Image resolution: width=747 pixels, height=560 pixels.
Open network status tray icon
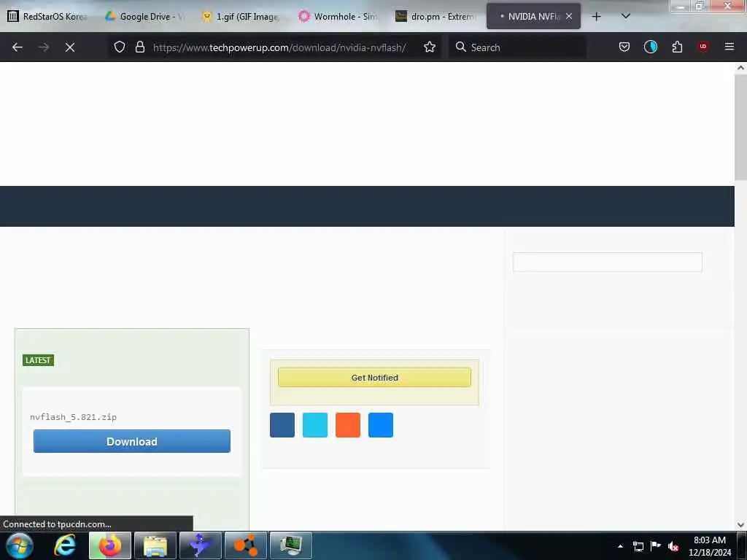638,546
